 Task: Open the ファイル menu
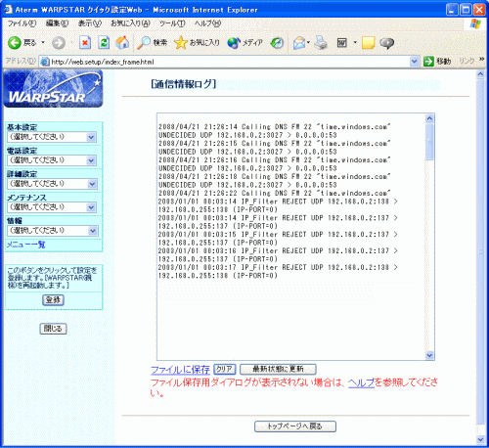tap(22, 23)
